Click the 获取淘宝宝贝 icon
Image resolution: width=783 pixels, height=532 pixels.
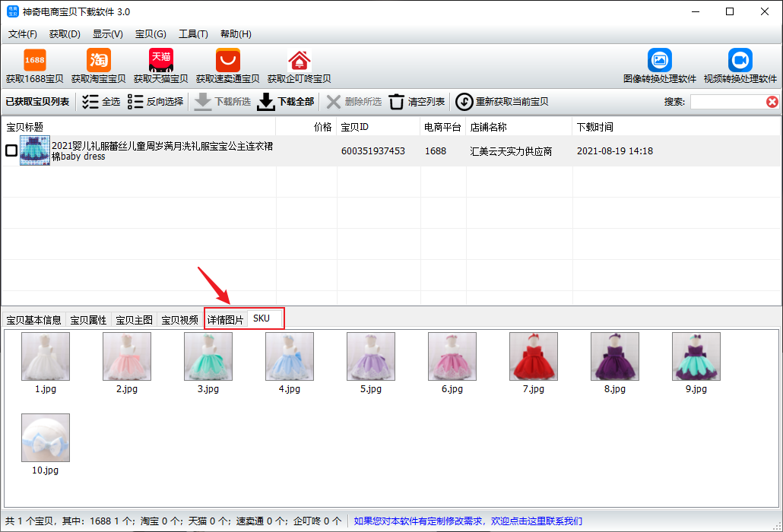click(x=98, y=60)
